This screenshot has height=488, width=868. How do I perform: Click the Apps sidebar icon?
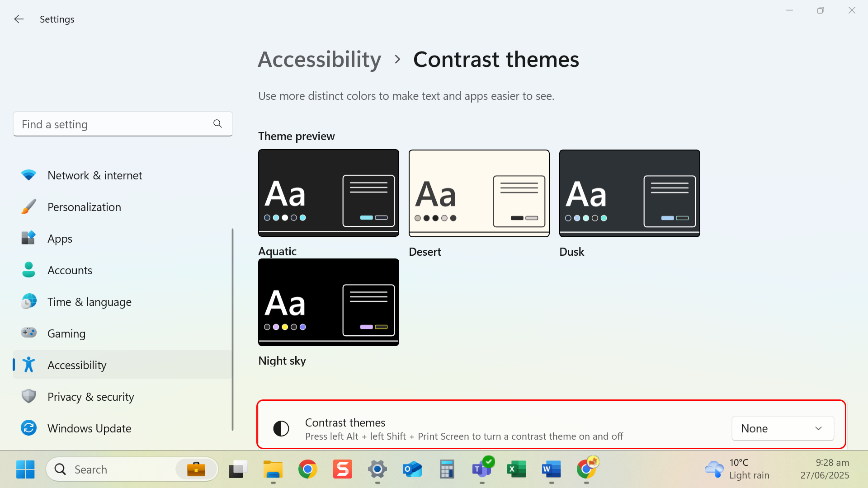pos(28,238)
